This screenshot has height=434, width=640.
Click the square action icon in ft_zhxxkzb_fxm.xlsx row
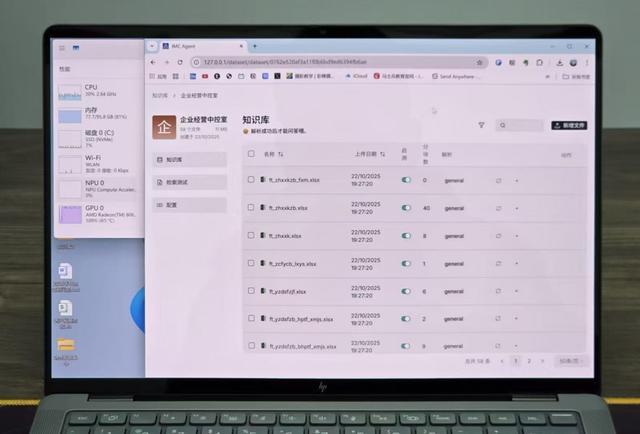[498, 180]
